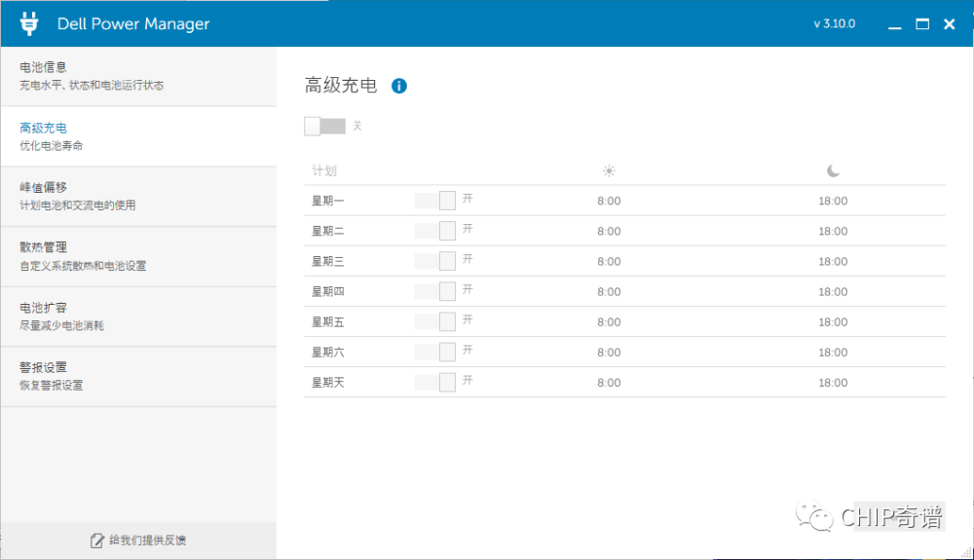This screenshot has height=560, width=974.
Task: Toggle the 星期三 schedule switch
Action: [x=434, y=261]
